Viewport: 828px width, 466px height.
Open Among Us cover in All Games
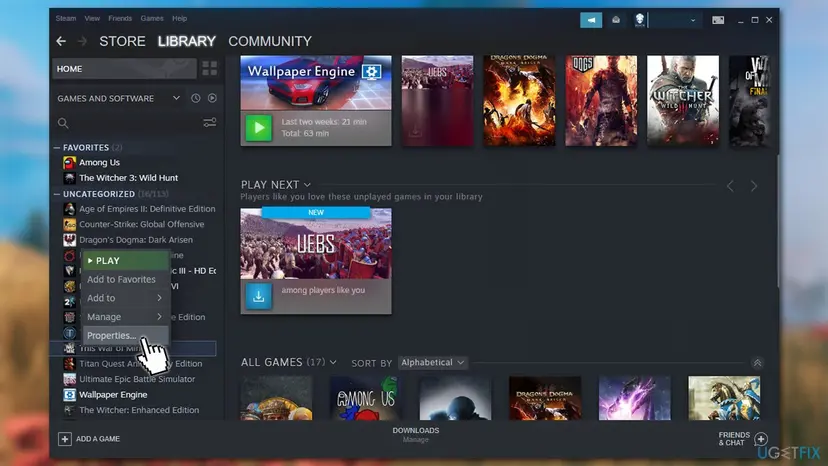click(366, 398)
